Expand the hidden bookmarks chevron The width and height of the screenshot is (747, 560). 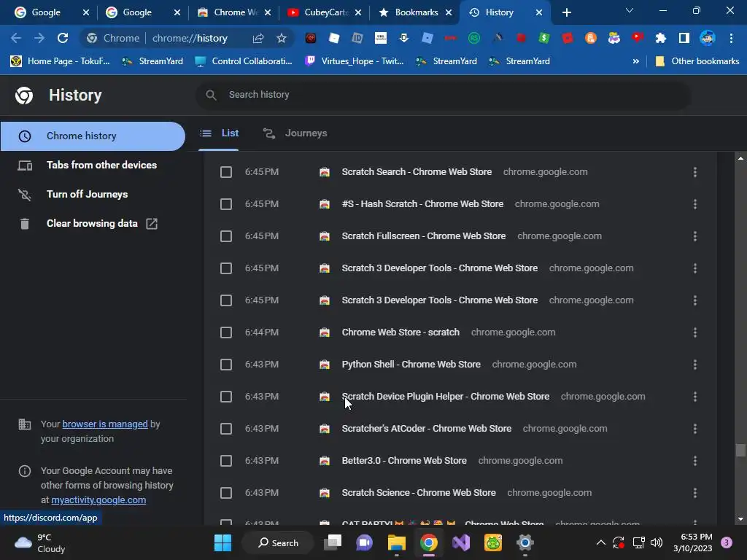(635, 61)
